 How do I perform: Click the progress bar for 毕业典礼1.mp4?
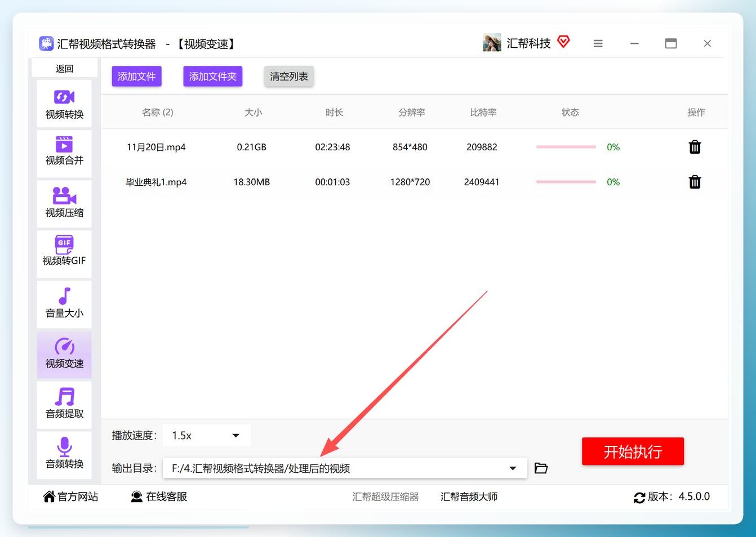pos(566,182)
